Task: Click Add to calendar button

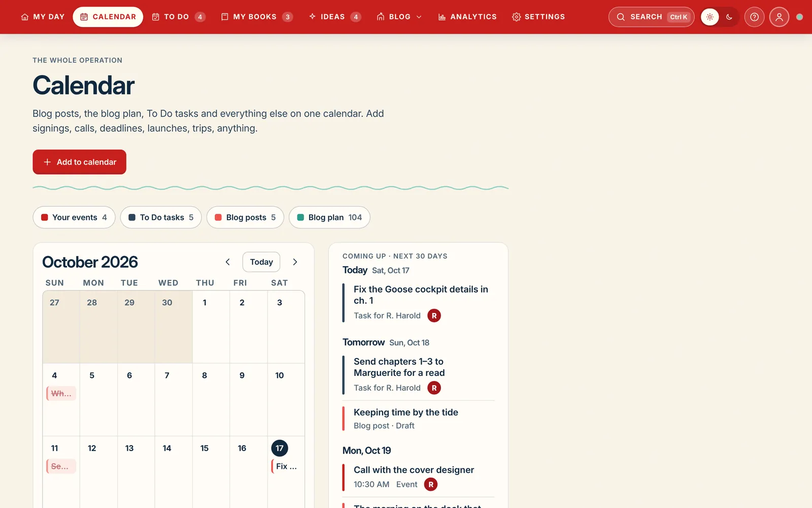Action: [80, 162]
